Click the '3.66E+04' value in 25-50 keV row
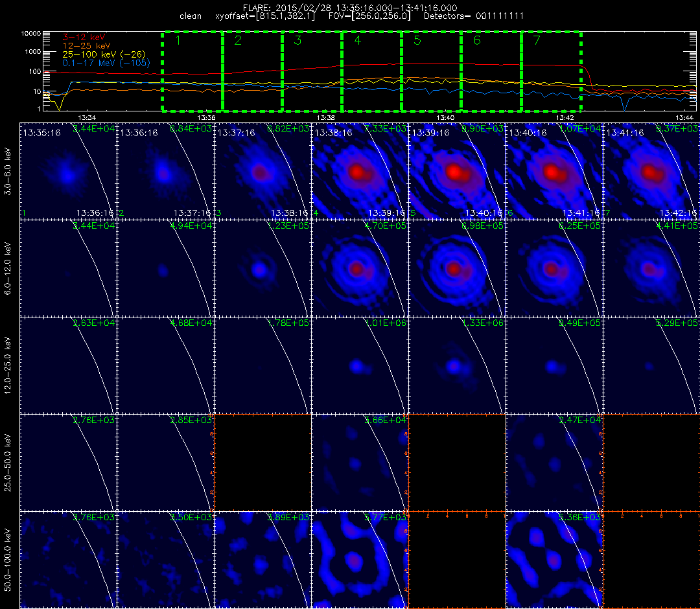Image resolution: width=700 pixels, height=609 pixels. (x=385, y=420)
